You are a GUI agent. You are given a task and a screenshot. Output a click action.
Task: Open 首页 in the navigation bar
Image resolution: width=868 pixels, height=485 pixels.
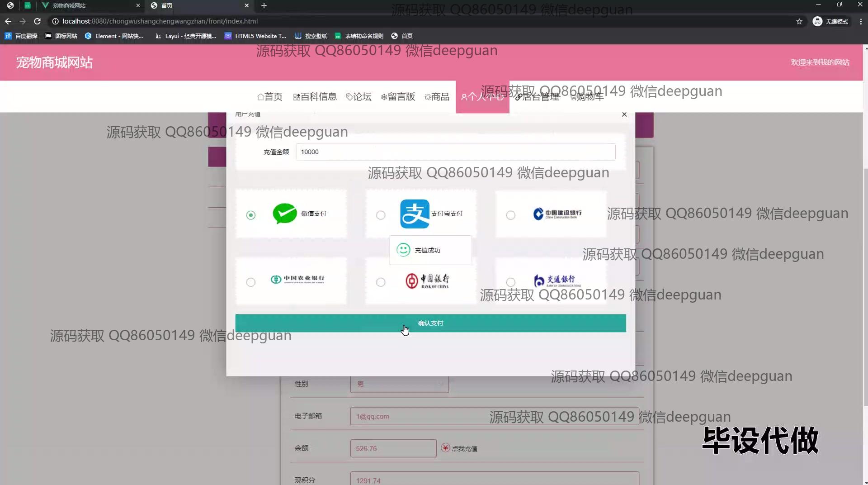tap(270, 96)
